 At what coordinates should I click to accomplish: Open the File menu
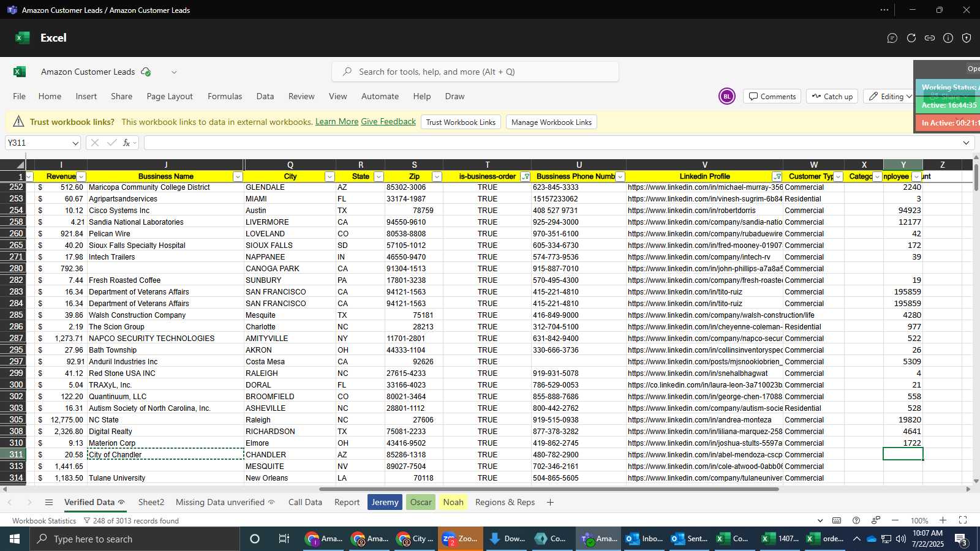[x=20, y=96]
